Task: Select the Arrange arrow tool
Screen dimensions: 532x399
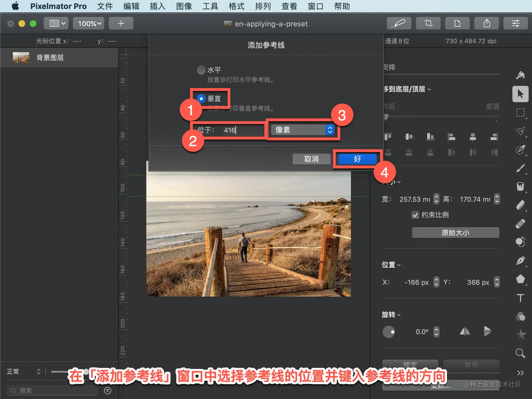Action: tap(520, 94)
